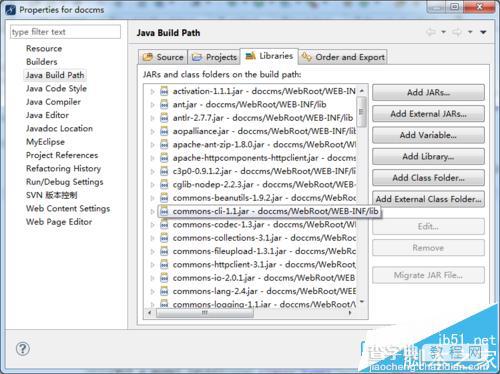This screenshot has width=500, height=374.
Task: Click the help question mark icon
Action: tap(23, 349)
